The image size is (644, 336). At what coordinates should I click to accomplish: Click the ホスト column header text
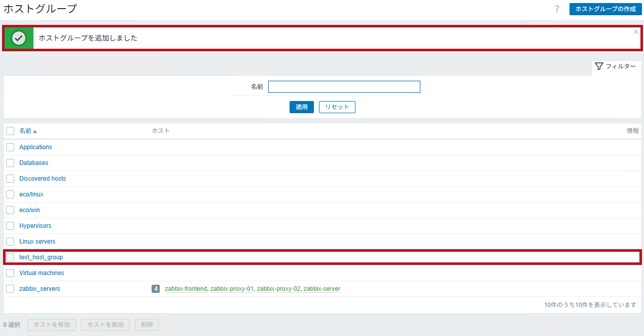(161, 131)
